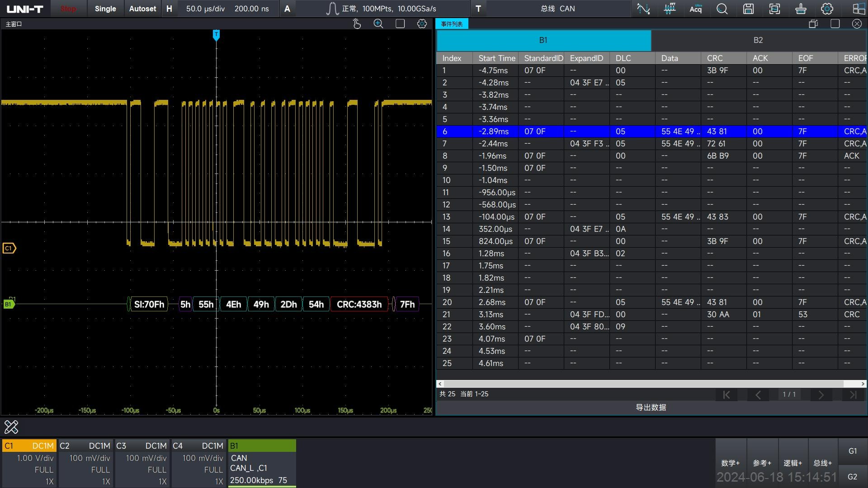
Task: Toggle the autoset H timebase control
Action: click(169, 8)
